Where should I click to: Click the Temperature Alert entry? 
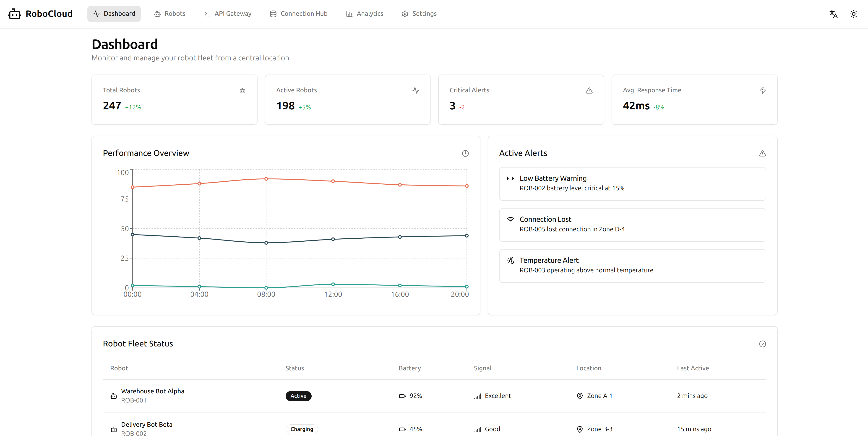tap(632, 266)
